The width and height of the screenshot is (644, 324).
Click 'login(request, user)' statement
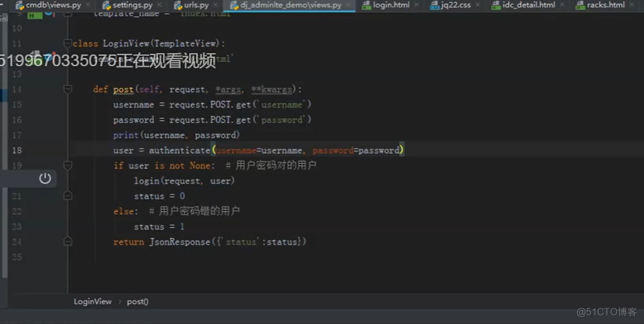tap(184, 181)
